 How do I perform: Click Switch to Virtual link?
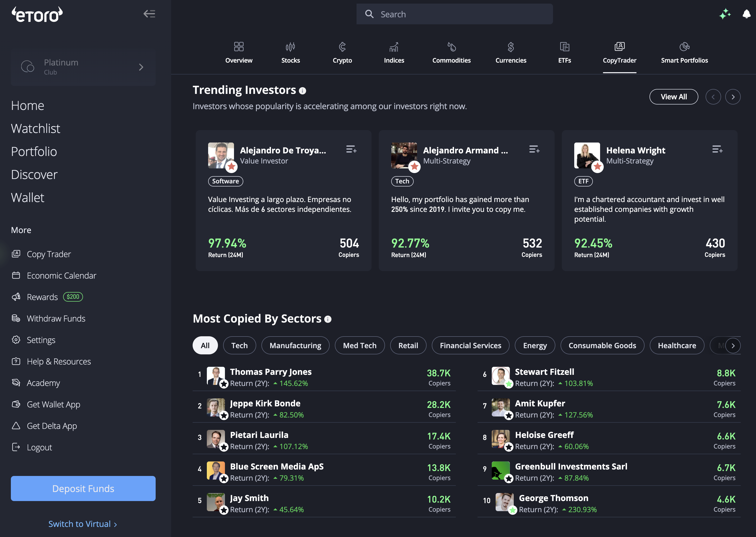pyautogui.click(x=82, y=524)
